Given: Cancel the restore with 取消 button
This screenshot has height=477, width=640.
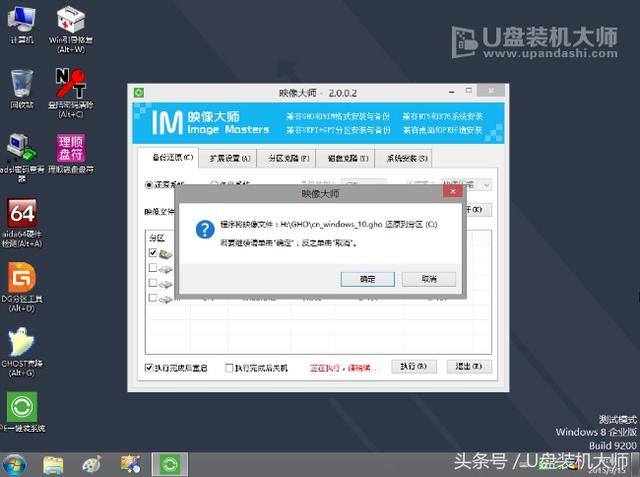Looking at the screenshot, I should 429,279.
